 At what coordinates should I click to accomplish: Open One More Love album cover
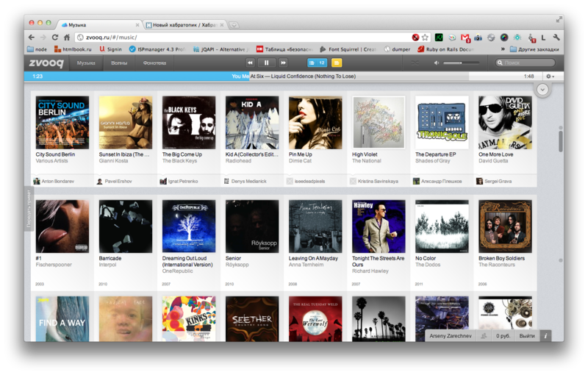coord(505,123)
